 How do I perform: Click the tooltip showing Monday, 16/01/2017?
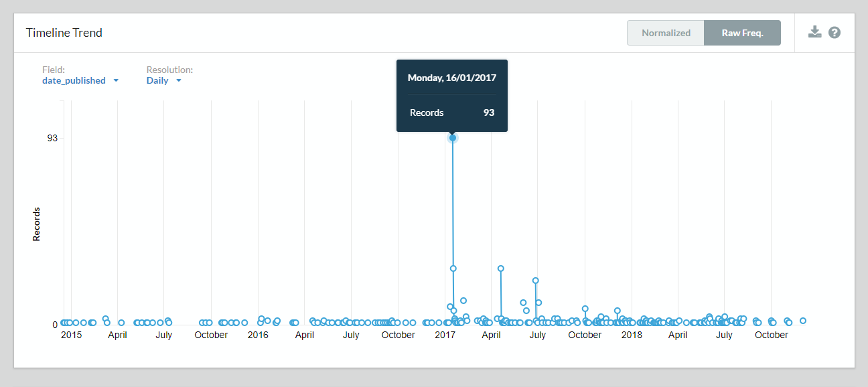click(452, 96)
